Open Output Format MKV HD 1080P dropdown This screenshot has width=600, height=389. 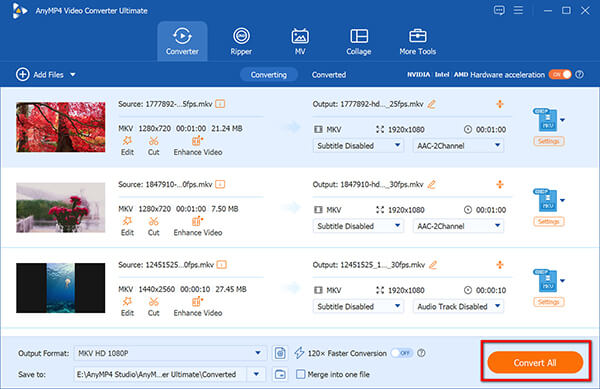click(170, 353)
